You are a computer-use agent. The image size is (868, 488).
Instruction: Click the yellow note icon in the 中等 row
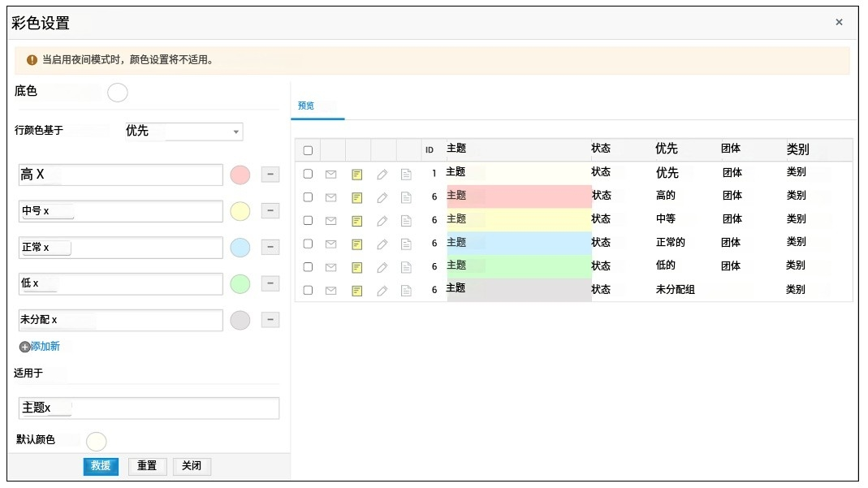[356, 221]
